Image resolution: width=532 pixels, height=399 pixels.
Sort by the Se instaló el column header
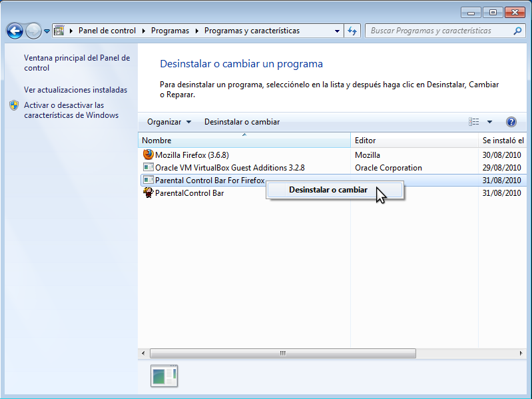point(503,140)
